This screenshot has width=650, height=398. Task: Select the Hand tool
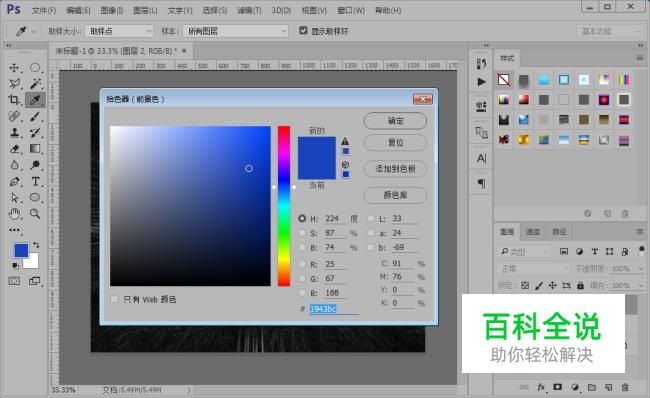point(15,214)
